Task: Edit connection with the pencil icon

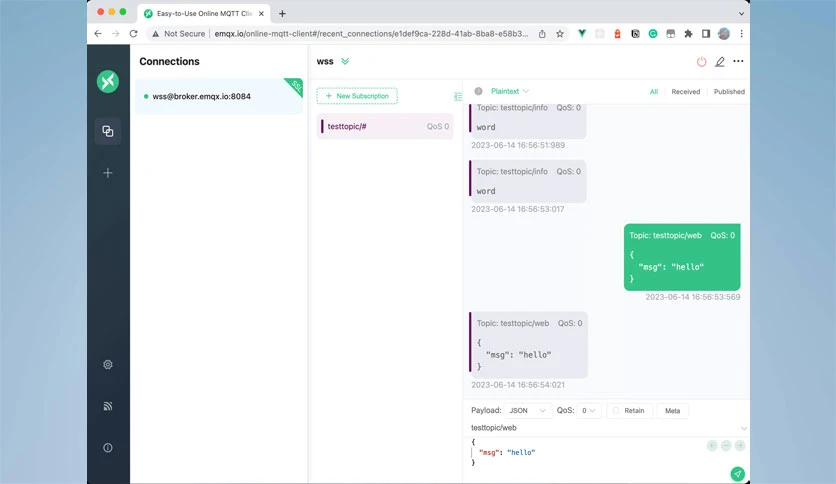Action: coord(720,62)
